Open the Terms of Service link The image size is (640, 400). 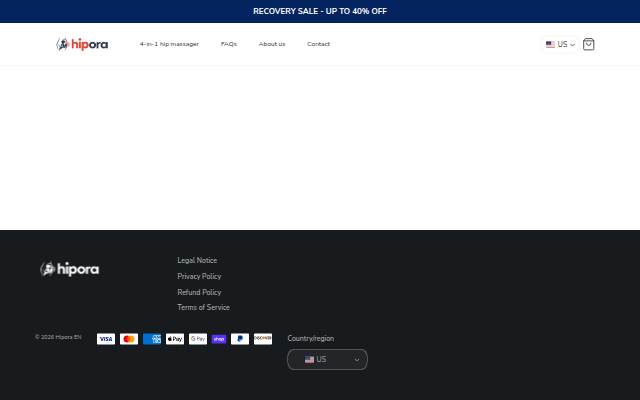(x=203, y=307)
